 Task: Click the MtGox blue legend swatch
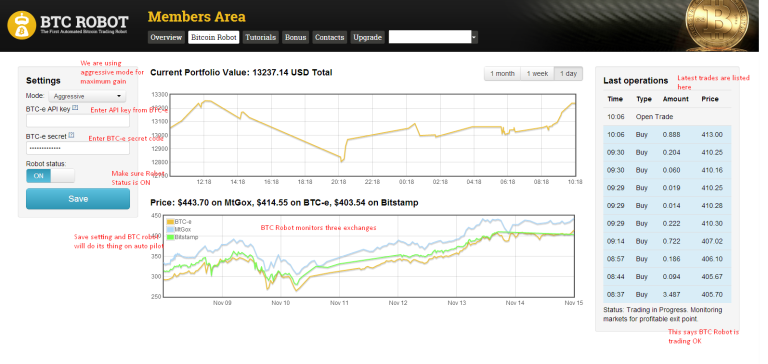coord(171,229)
